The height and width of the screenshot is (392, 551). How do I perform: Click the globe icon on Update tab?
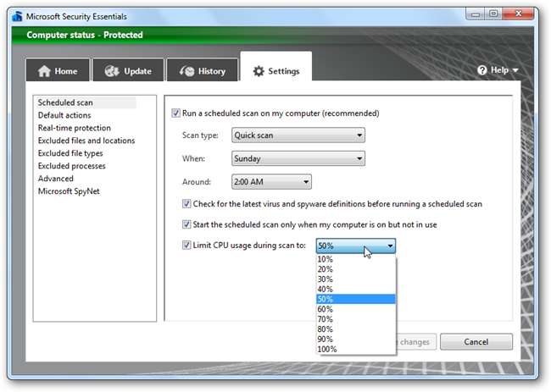112,71
